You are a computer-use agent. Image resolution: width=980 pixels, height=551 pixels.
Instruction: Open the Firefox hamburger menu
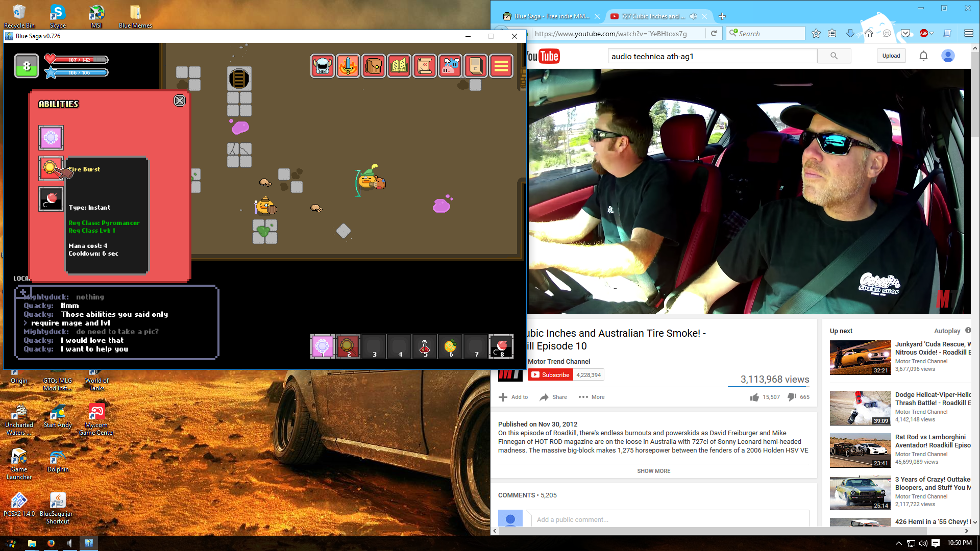point(969,34)
